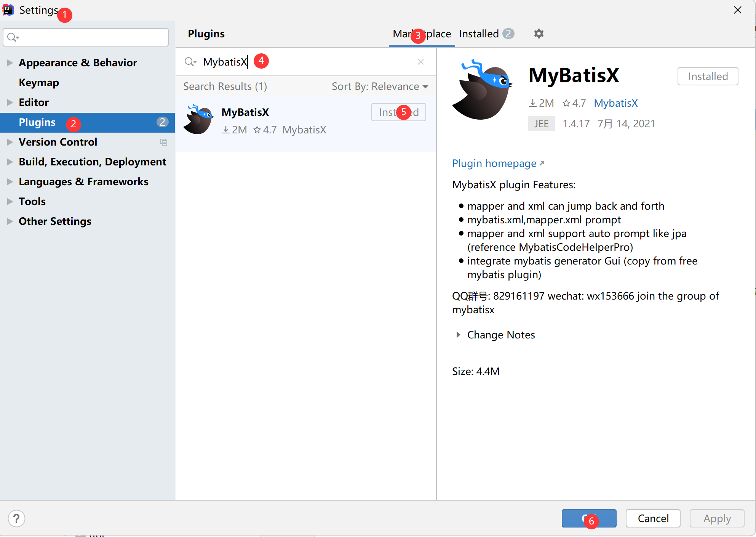Open the MybatisX vendor link
Viewport: 756px width, 537px height.
click(x=615, y=103)
